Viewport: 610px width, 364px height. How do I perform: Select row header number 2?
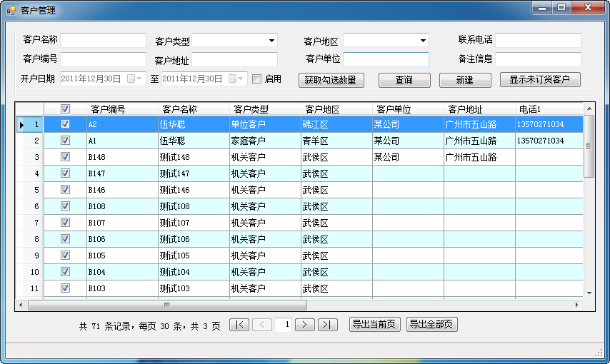[x=30, y=141]
